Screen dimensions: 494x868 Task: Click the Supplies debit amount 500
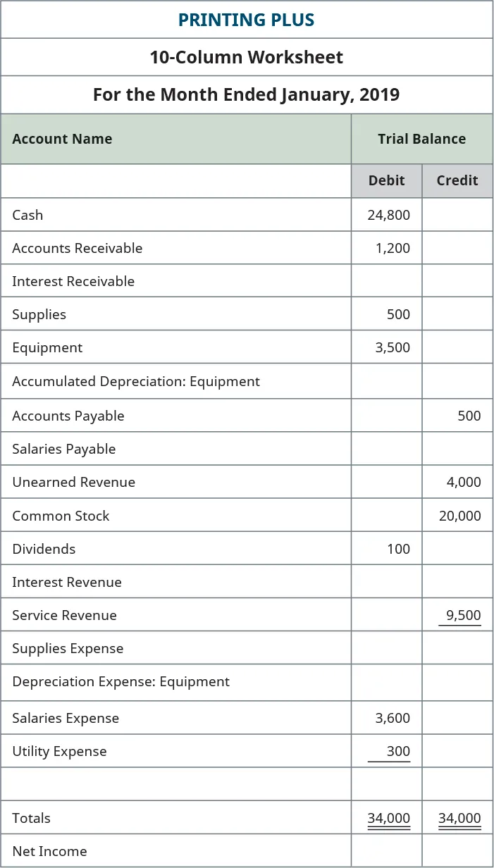(x=398, y=314)
